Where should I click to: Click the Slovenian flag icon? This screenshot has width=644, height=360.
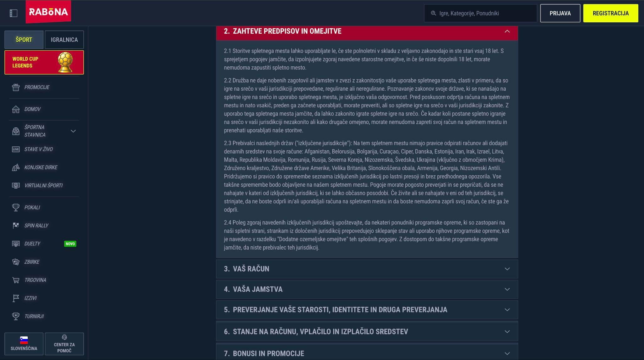[x=24, y=340]
